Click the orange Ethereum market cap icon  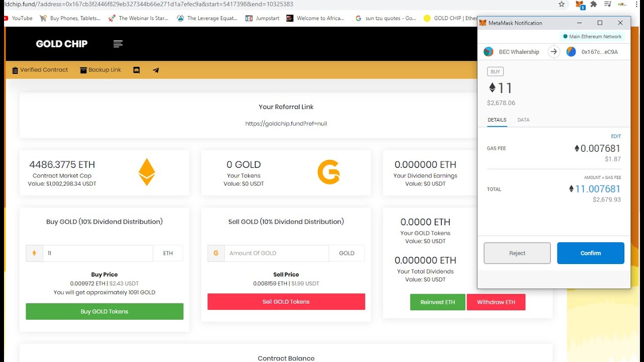tap(147, 172)
